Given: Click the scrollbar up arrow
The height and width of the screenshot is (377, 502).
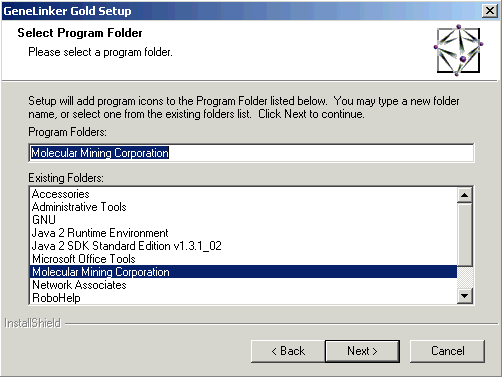Looking at the screenshot, I should (x=465, y=195).
